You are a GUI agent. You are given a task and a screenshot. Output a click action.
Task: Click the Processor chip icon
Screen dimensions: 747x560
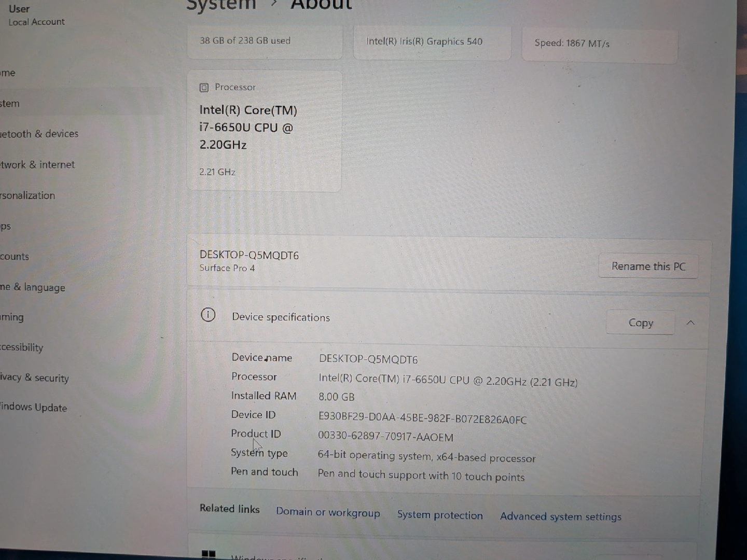[204, 88]
